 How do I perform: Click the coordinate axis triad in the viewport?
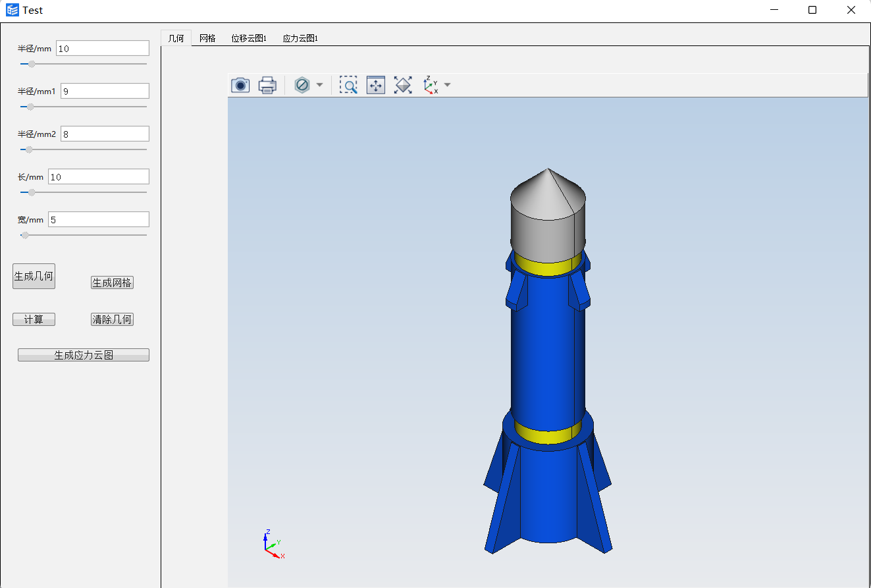(273, 544)
